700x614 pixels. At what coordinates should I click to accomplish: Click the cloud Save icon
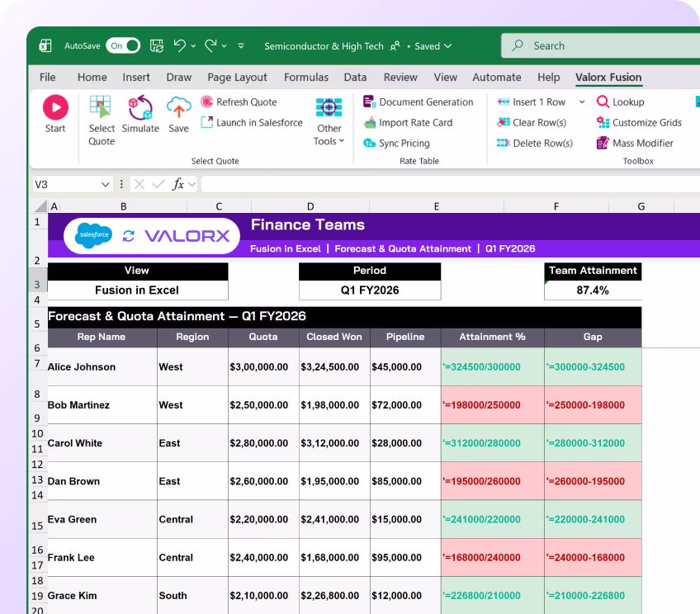point(178,107)
